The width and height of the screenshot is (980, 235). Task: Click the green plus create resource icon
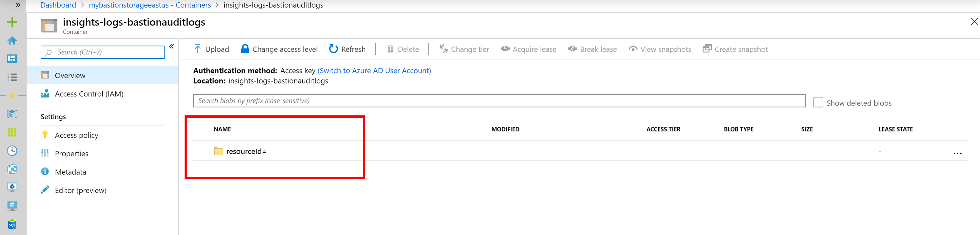coord(12,22)
